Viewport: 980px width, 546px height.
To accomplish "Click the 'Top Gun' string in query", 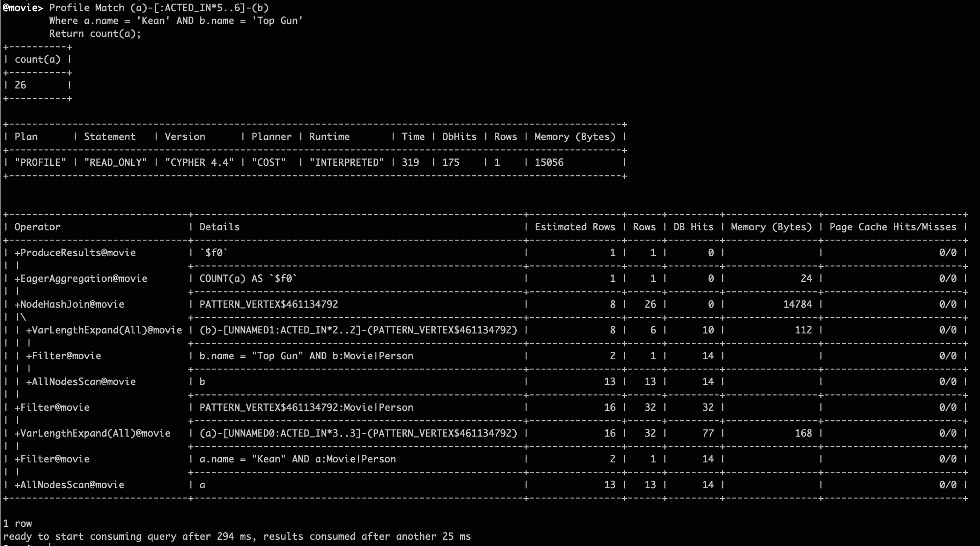I will tap(277, 20).
